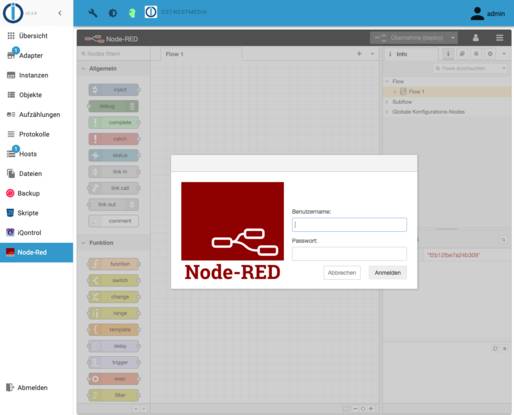This screenshot has height=415, width=514.
Task: Add a new flow with plus icon
Action: click(x=359, y=54)
